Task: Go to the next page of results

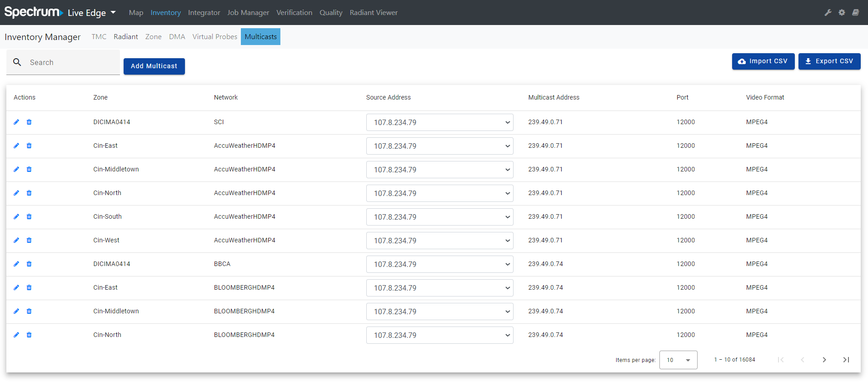Action: (x=824, y=360)
